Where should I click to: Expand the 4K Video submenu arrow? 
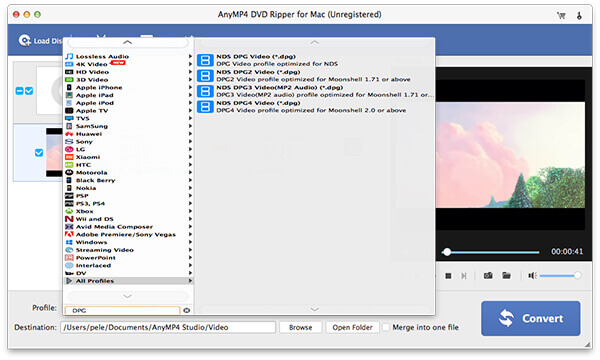tap(190, 64)
